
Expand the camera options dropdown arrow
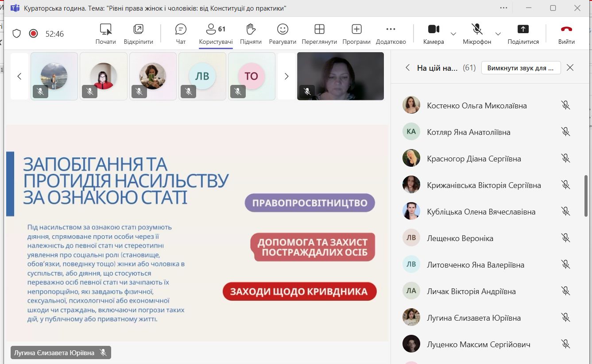(x=453, y=34)
